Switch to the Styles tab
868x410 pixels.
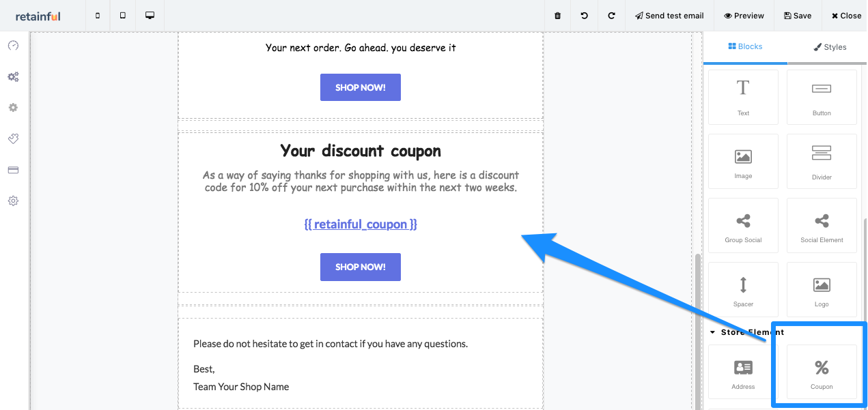[x=830, y=46]
